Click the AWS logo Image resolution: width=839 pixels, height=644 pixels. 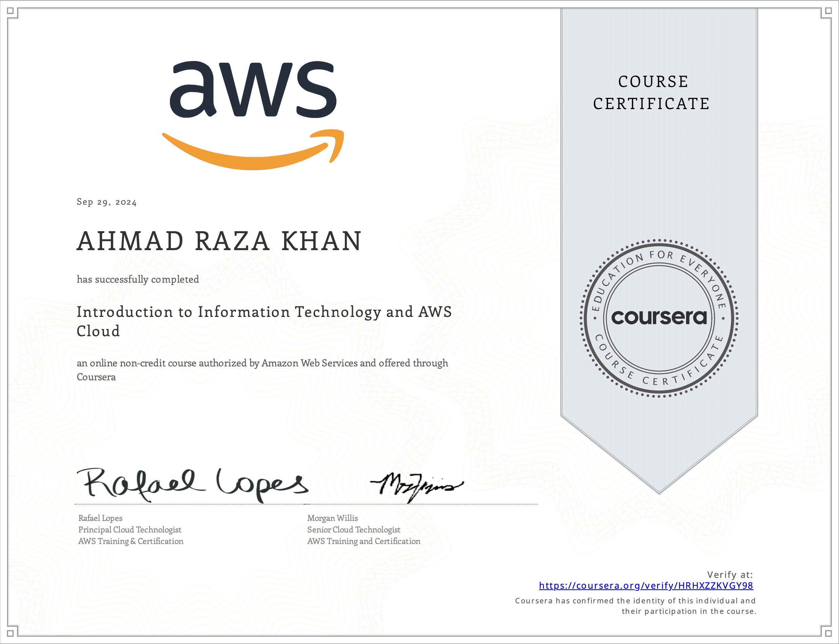[x=253, y=115]
